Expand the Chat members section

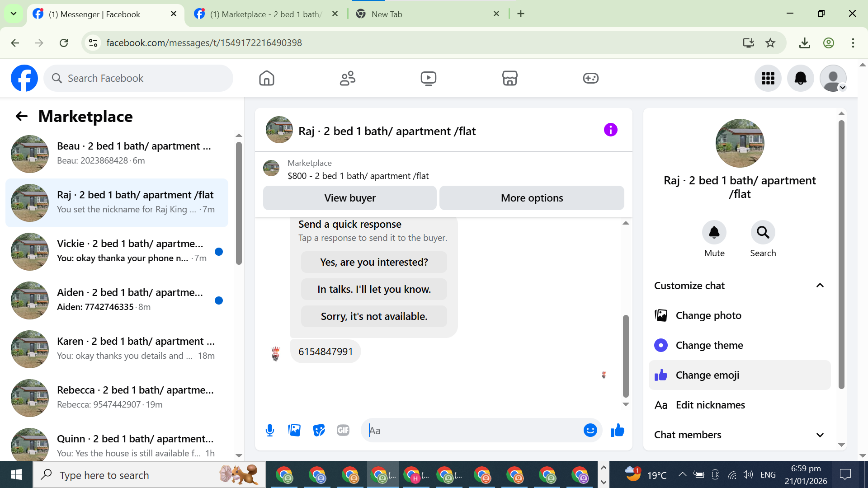(820, 435)
